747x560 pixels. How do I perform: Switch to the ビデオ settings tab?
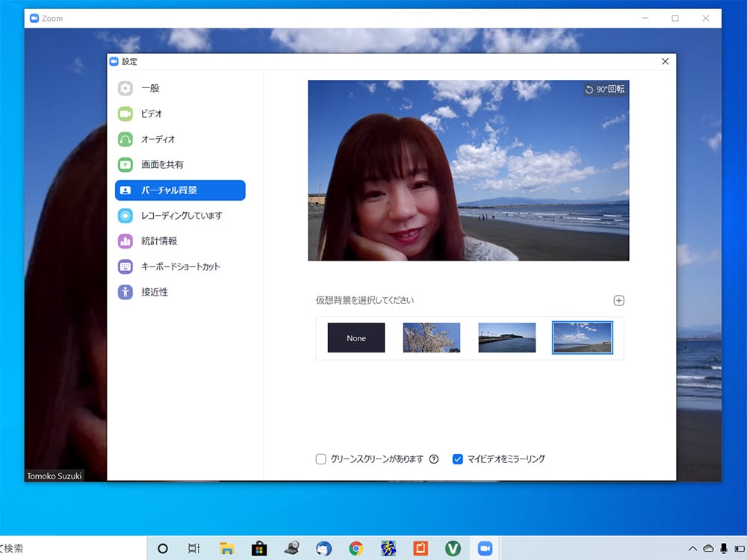point(152,113)
